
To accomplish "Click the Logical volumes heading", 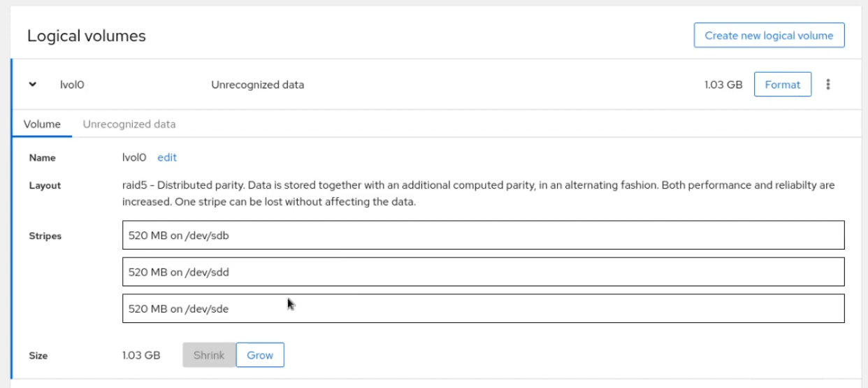I will [87, 36].
